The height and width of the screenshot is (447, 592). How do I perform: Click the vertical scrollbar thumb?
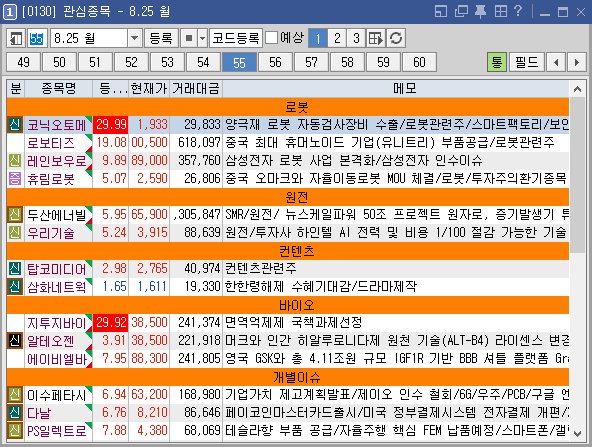577,176
